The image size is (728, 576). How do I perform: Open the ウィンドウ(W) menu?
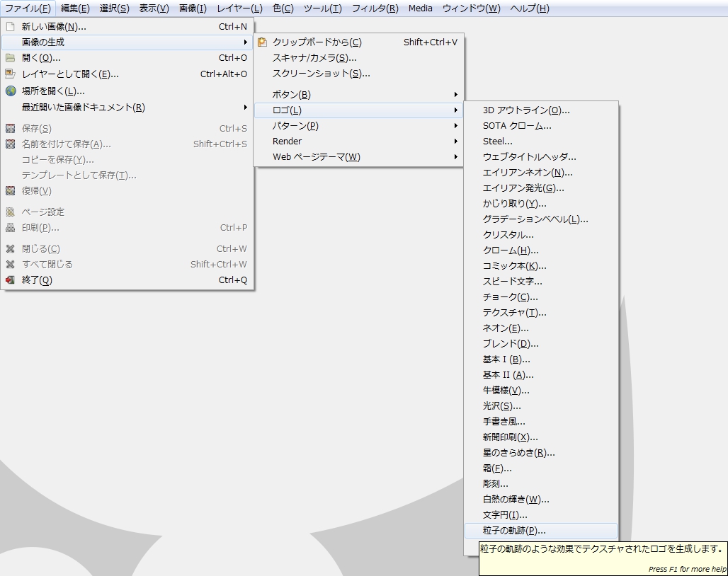point(471,8)
